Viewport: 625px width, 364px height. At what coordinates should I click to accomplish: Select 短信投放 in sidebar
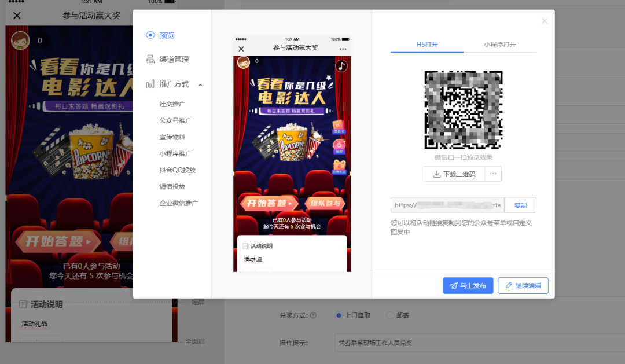click(x=172, y=186)
